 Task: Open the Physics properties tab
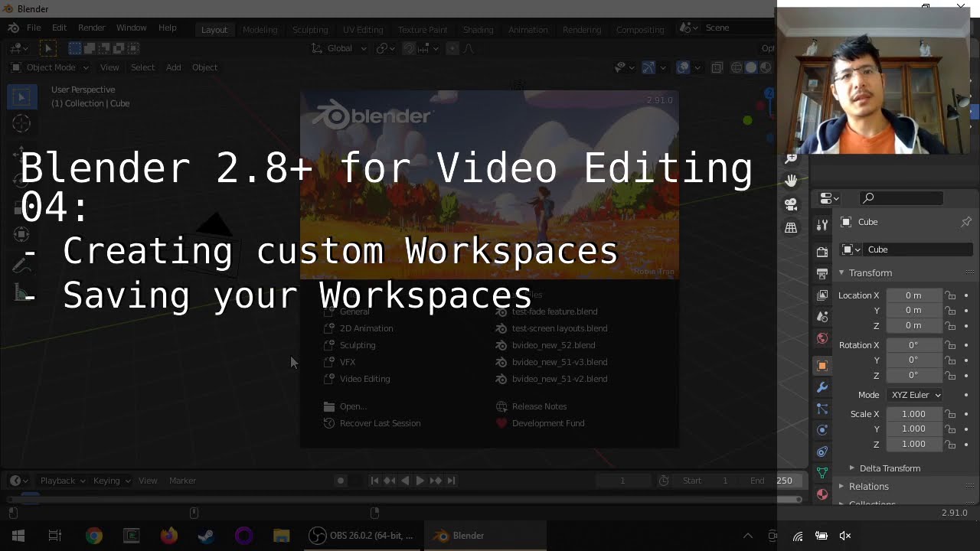[822, 430]
